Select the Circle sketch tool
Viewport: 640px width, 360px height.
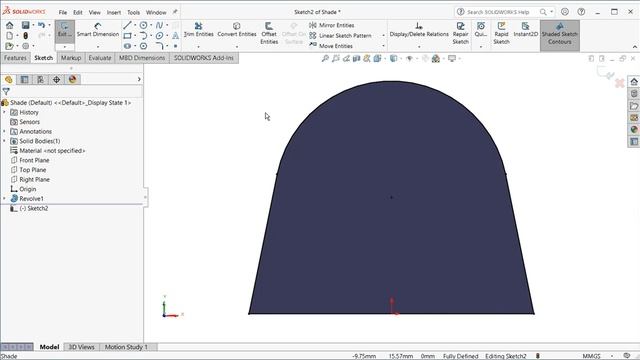click(143, 25)
